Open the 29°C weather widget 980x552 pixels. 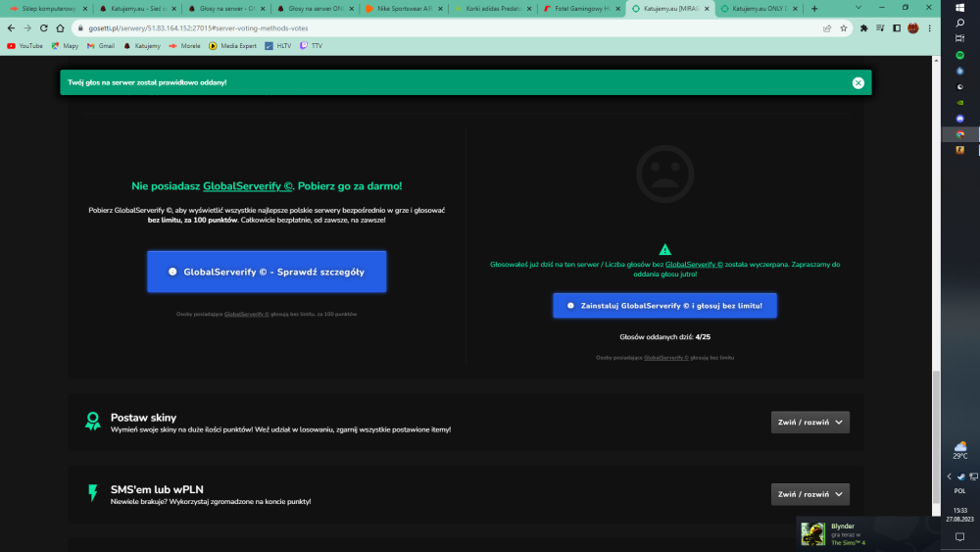tap(960, 450)
